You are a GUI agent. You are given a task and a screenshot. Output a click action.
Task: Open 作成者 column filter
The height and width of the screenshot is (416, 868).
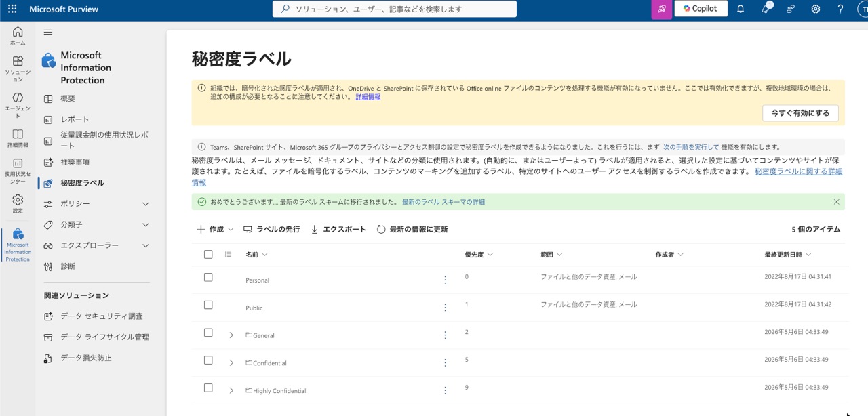[x=669, y=255]
